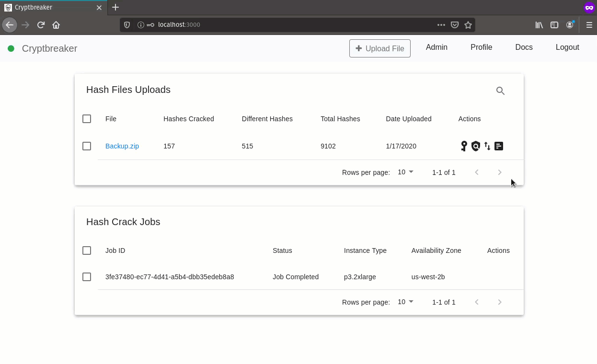This screenshot has height=364, width=597.
Task: Check the Backup.zip row checkbox
Action: coord(87,146)
